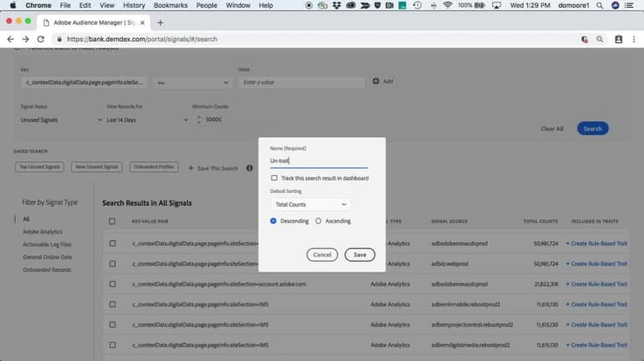The height and width of the screenshot is (361, 644).
Task: Filter by Onboarded Records
Action: [x=47, y=270]
